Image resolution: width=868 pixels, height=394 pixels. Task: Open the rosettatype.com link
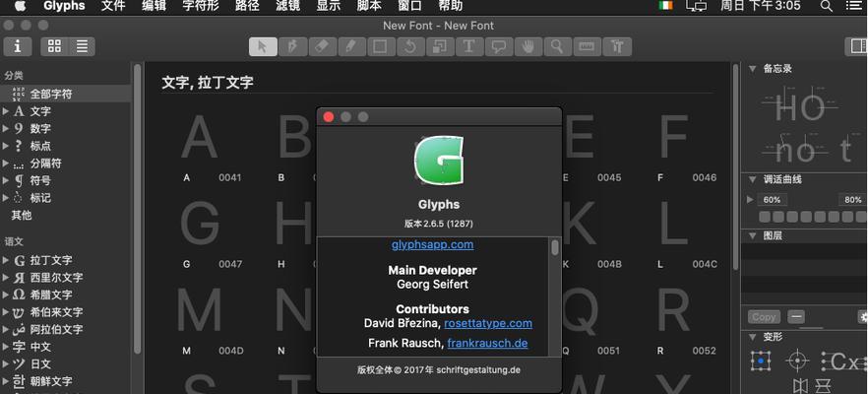point(488,323)
